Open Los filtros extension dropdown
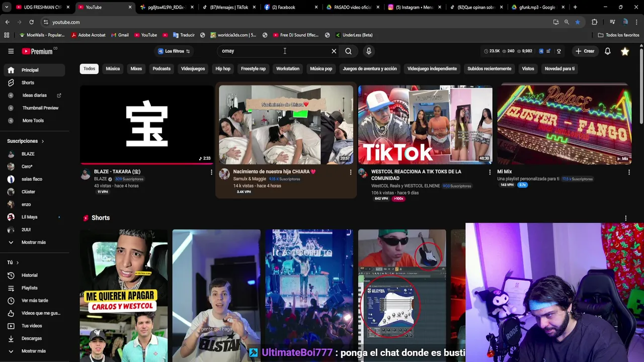The height and width of the screenshot is (362, 644). tap(174, 51)
